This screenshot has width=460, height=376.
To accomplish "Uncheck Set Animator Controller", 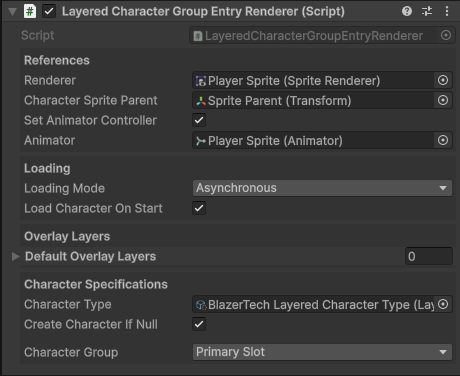I will coord(199,120).
